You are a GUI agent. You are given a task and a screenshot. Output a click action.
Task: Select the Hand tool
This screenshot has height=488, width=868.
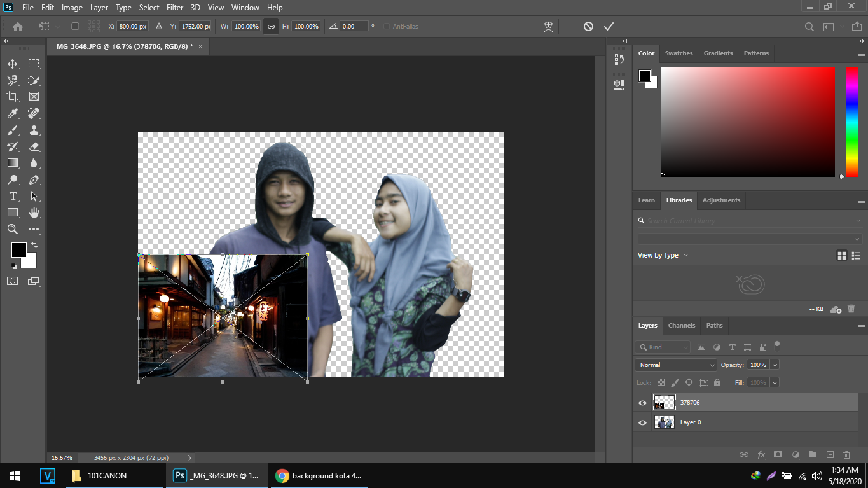[x=34, y=213]
